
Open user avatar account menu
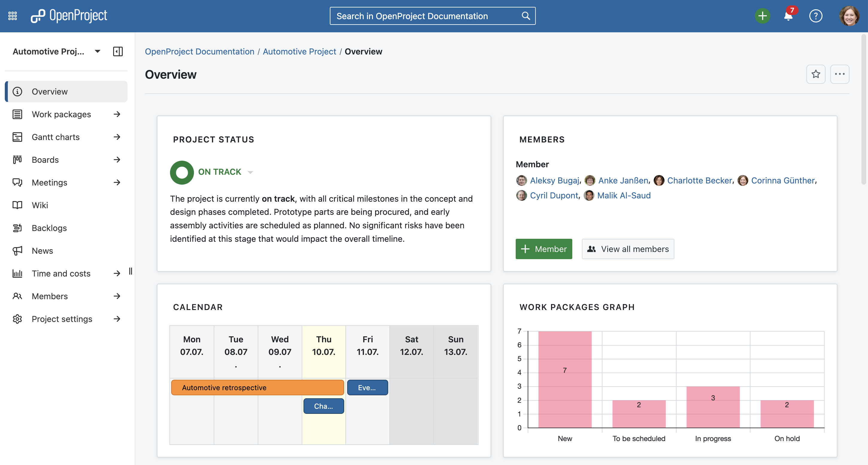849,16
